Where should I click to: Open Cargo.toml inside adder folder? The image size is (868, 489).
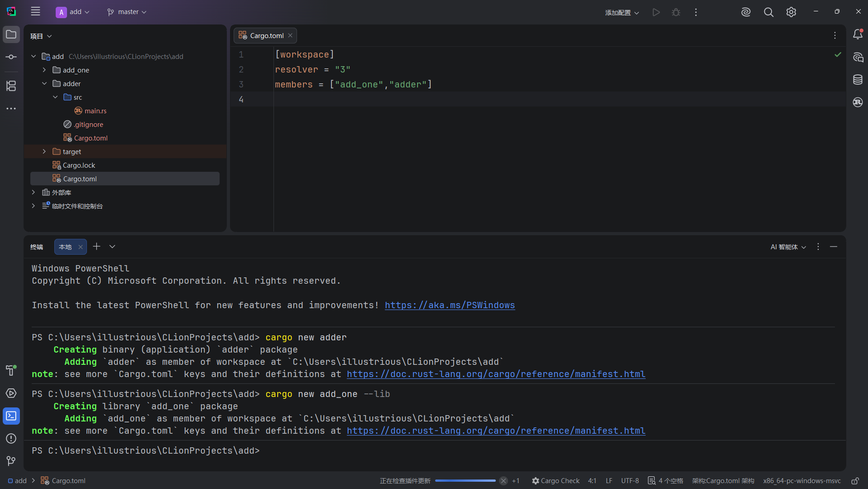(x=86, y=138)
